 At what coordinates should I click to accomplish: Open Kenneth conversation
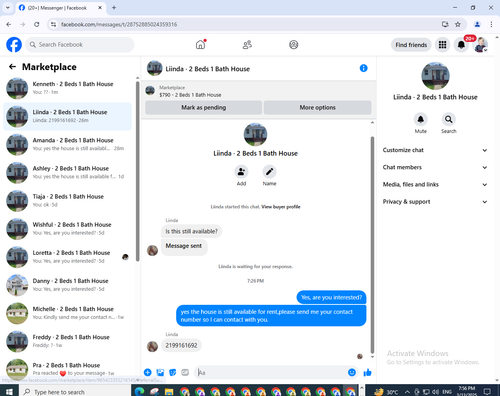coord(68,88)
